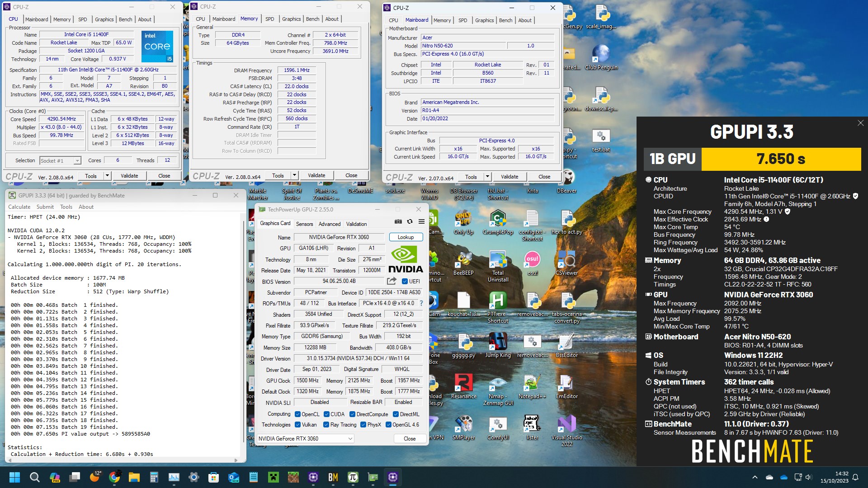Click Validate in the CPU-Z memory window
Image resolution: width=868 pixels, height=488 pixels.
(316, 175)
